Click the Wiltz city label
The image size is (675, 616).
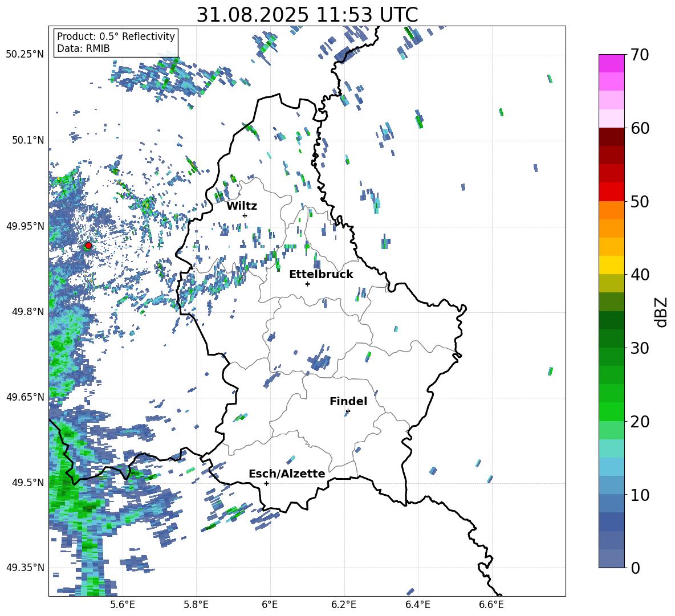[242, 206]
